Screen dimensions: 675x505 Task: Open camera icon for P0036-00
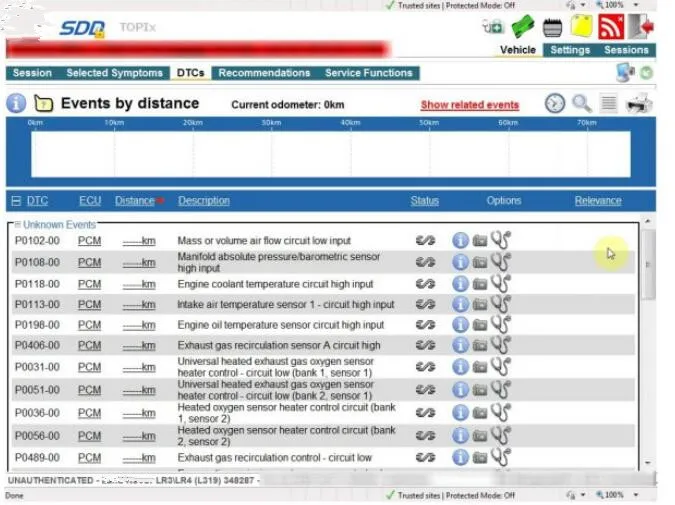(480, 413)
